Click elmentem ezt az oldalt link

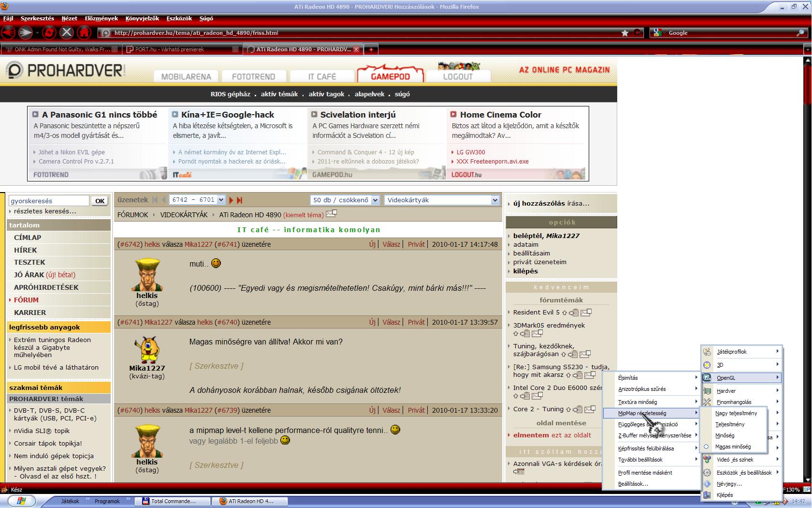[x=552, y=435]
